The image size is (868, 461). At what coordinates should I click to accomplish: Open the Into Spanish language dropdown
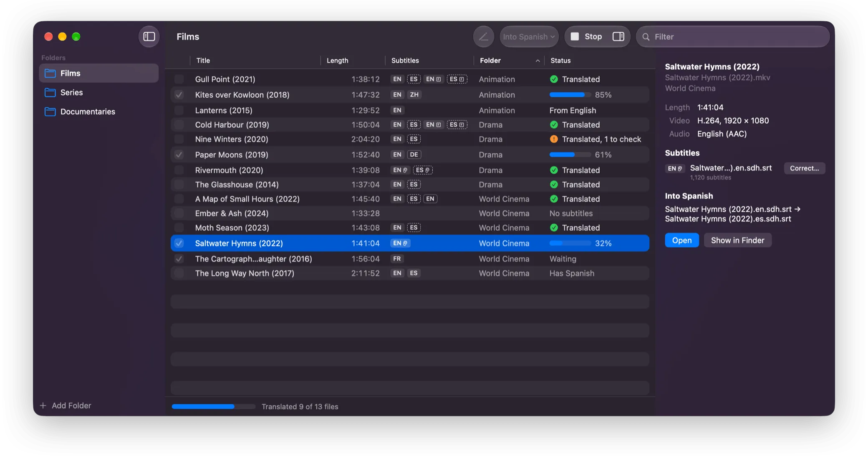pos(529,37)
